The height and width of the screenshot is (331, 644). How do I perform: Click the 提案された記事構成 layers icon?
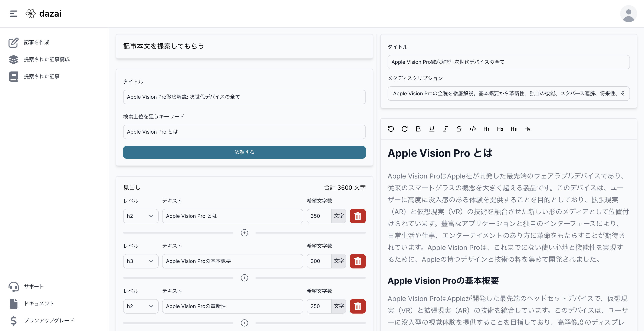[x=13, y=59]
